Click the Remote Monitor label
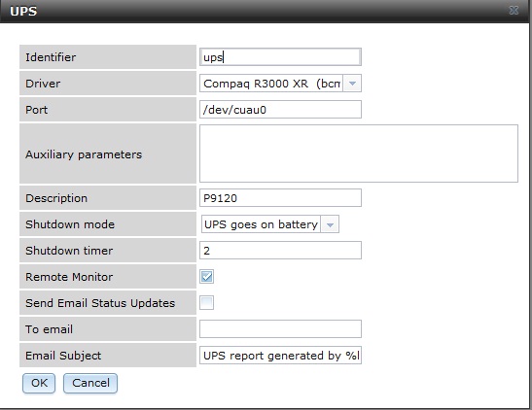 click(69, 277)
